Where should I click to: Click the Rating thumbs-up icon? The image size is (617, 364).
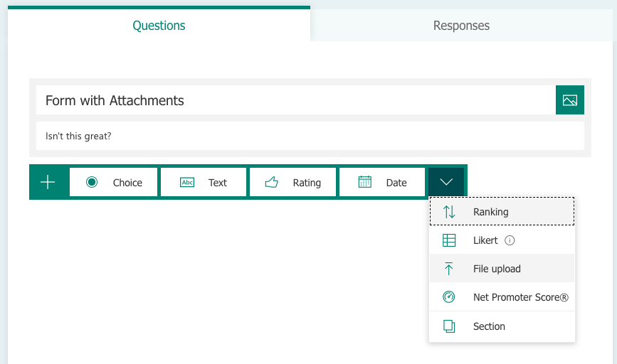click(271, 183)
